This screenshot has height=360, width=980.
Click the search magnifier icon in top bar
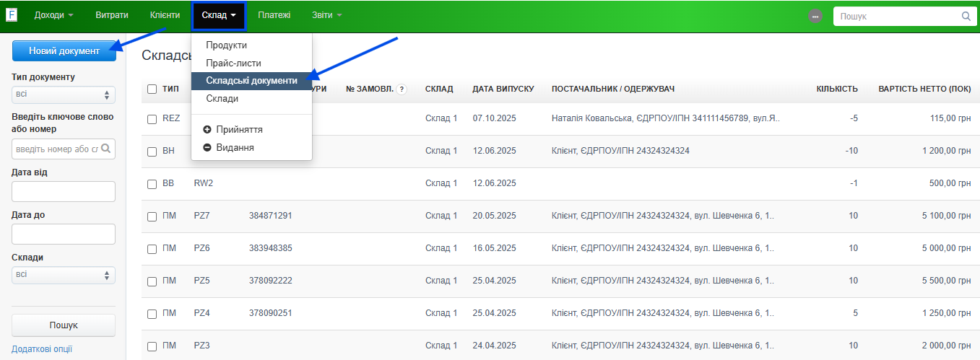tap(966, 16)
